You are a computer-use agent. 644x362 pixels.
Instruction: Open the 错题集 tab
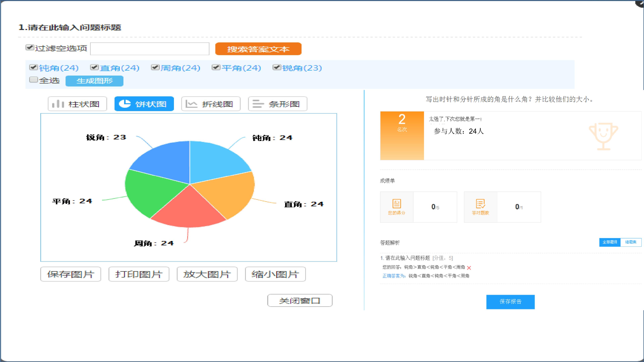pos(631,242)
